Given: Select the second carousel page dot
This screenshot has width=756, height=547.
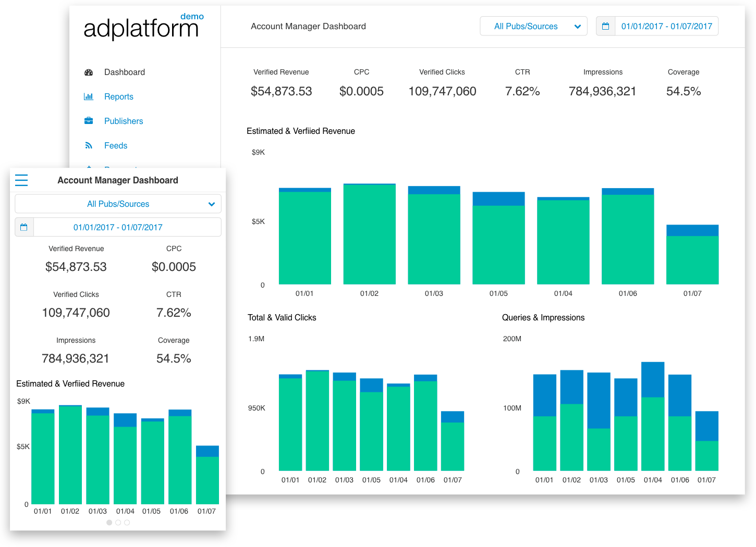Looking at the screenshot, I should [x=118, y=523].
